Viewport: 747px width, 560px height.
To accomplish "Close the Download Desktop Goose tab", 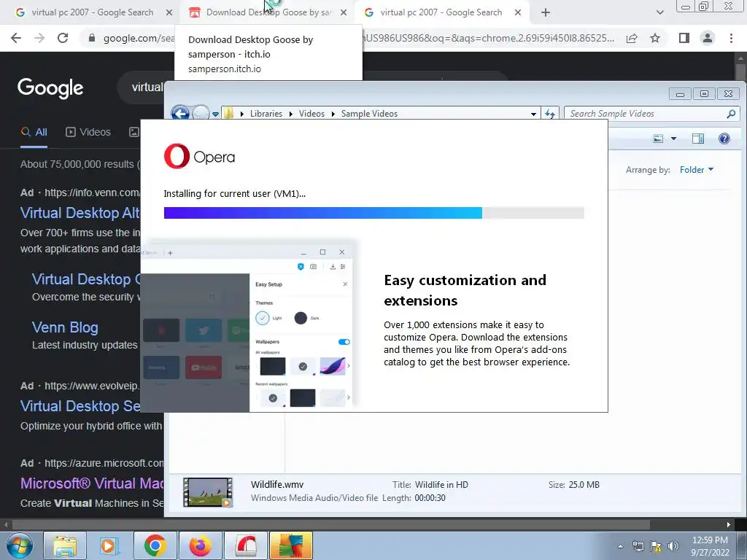I will tap(344, 12).
